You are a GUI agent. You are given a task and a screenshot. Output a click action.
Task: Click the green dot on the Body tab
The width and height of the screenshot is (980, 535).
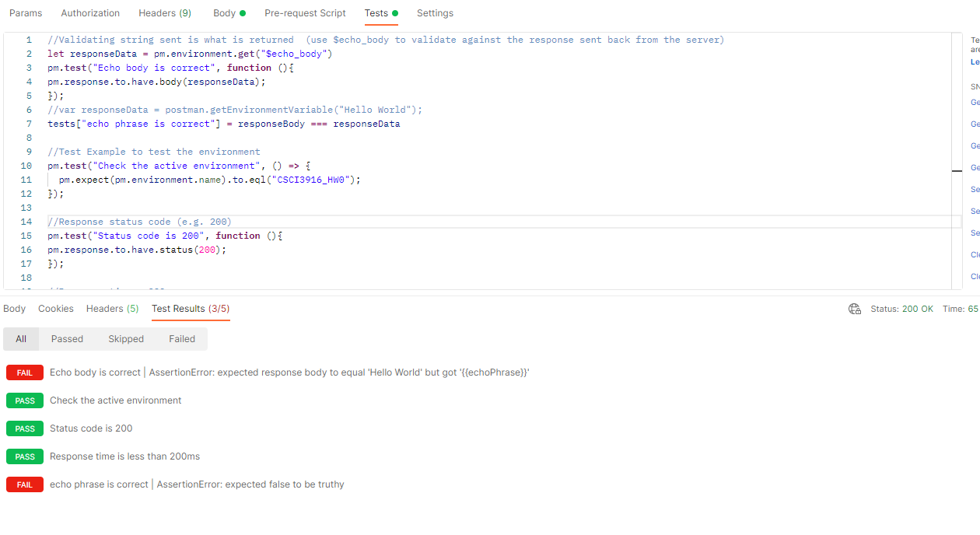tap(243, 12)
